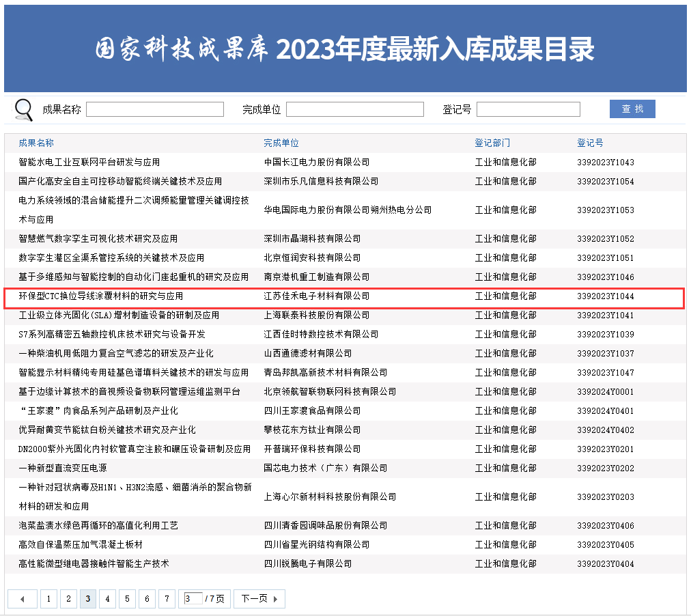691x616 pixels.
Task: Go to page 5
Action: pyautogui.click(x=127, y=599)
